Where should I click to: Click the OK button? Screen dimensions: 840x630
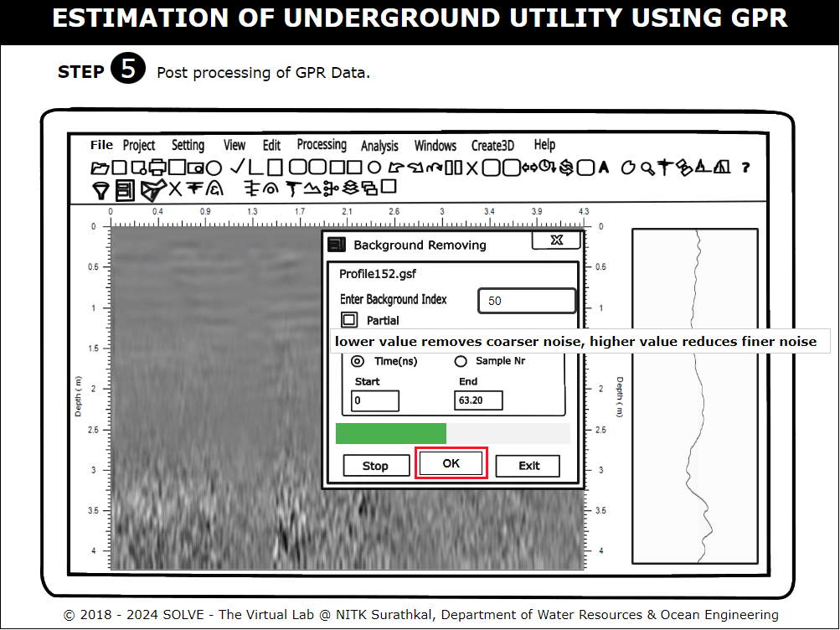click(451, 463)
